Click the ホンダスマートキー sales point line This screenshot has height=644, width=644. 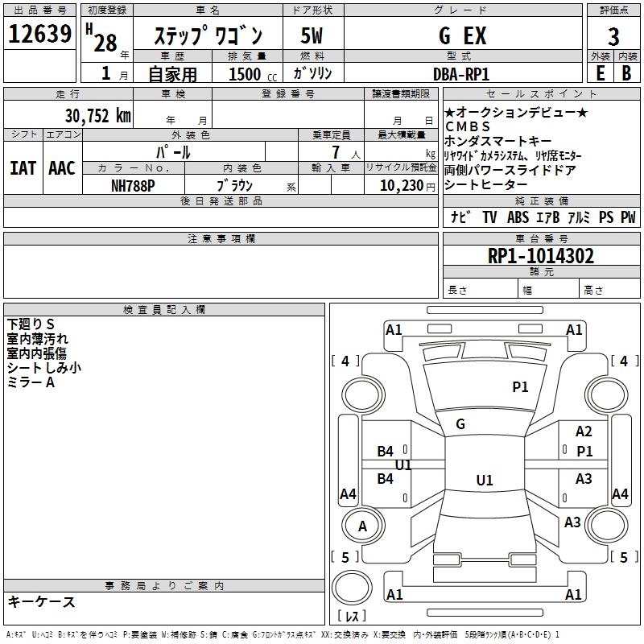[498, 141]
